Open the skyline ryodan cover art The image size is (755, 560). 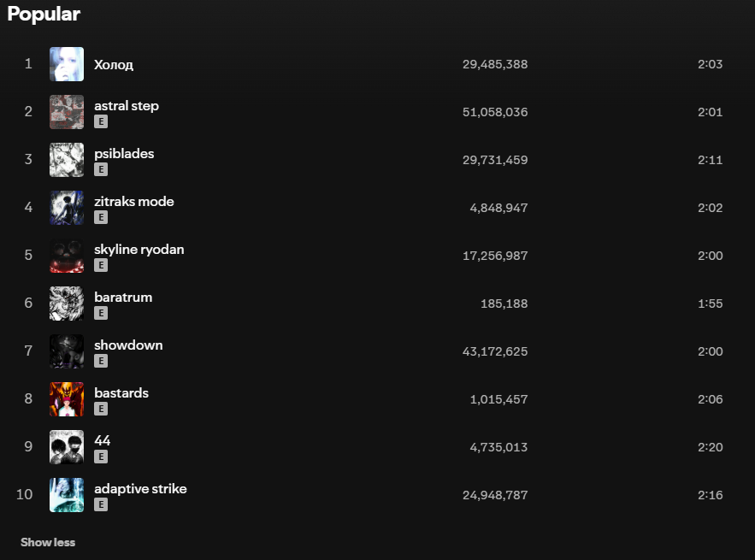coord(67,256)
